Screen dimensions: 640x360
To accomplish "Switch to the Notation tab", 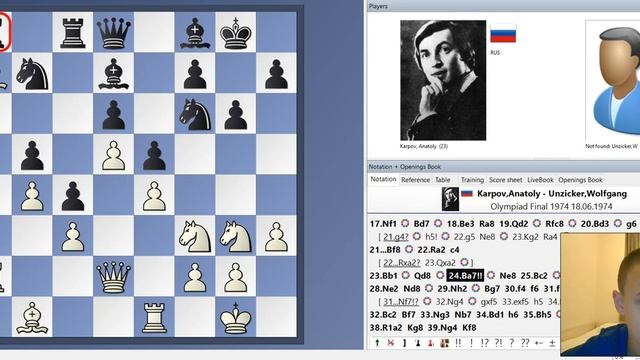I will (383, 179).
